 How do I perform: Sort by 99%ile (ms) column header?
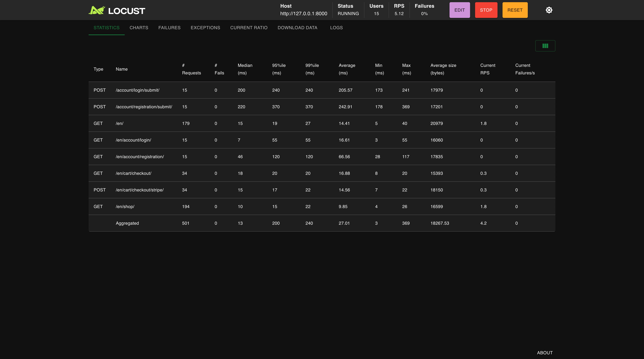point(312,69)
